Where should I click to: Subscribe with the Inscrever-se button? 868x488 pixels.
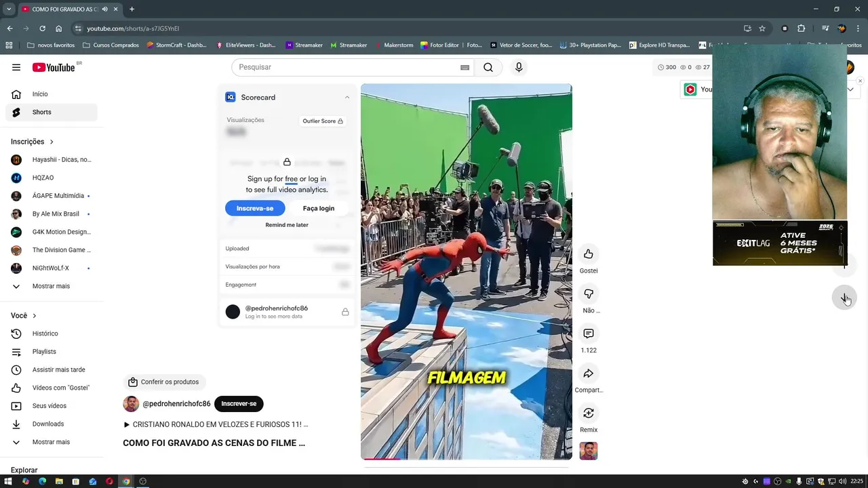pyautogui.click(x=239, y=404)
